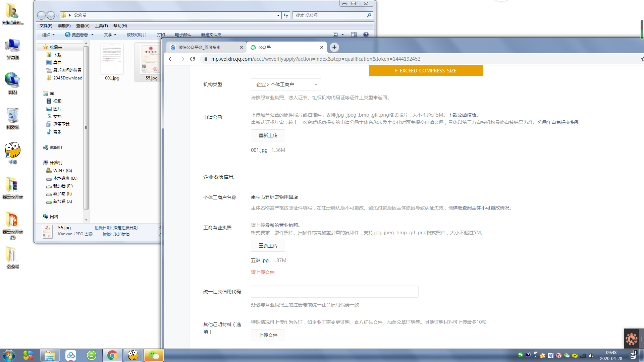
Task: Click 下载公函模版 link
Action: [462, 115]
